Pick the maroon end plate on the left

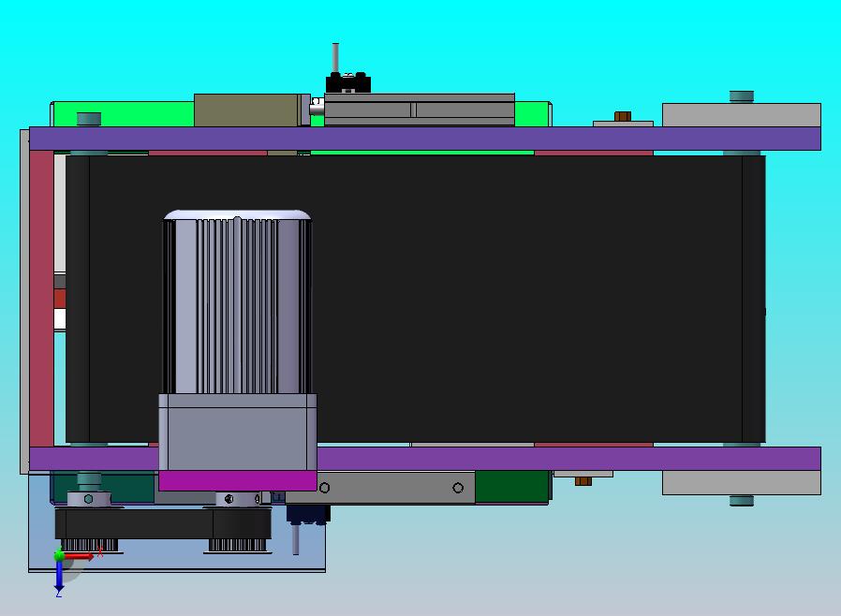tap(41, 299)
